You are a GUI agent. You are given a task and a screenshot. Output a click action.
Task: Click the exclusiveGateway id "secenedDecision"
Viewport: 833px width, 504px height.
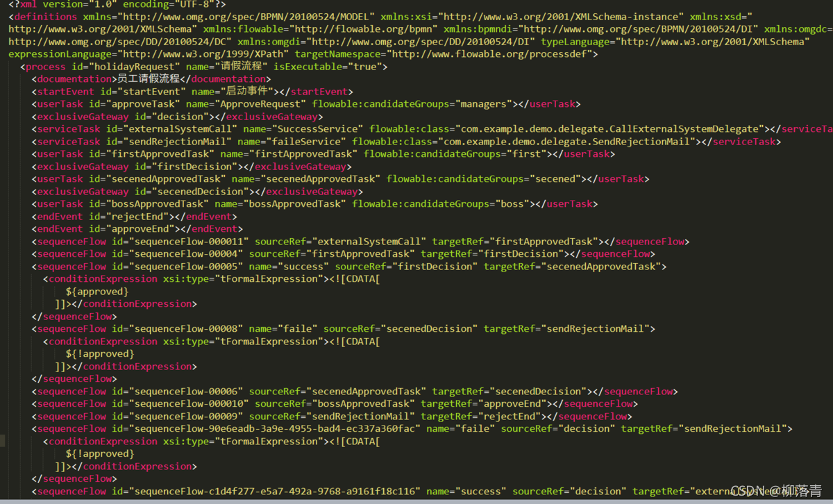coord(201,192)
